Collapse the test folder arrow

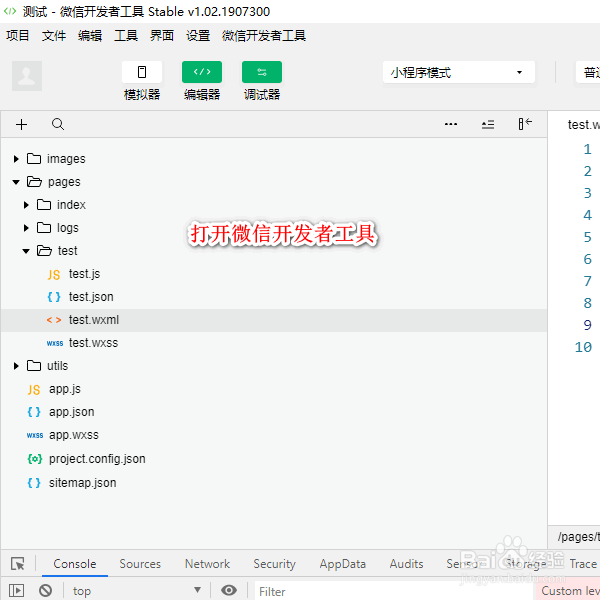click(x=26, y=251)
